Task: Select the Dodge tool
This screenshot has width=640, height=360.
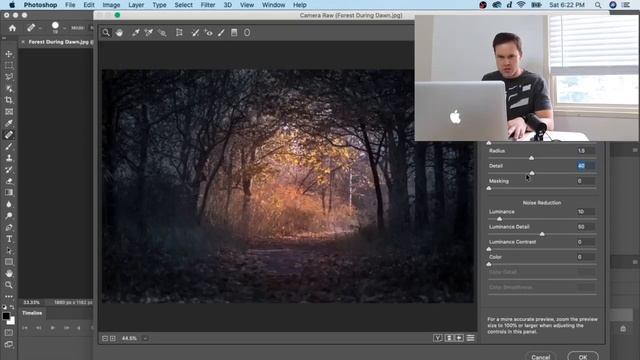Action: (9, 216)
